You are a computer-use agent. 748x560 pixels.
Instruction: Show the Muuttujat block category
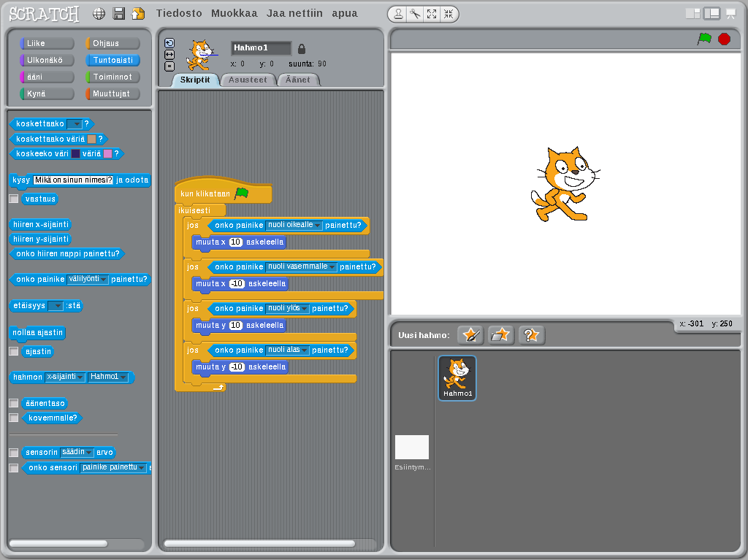112,93
